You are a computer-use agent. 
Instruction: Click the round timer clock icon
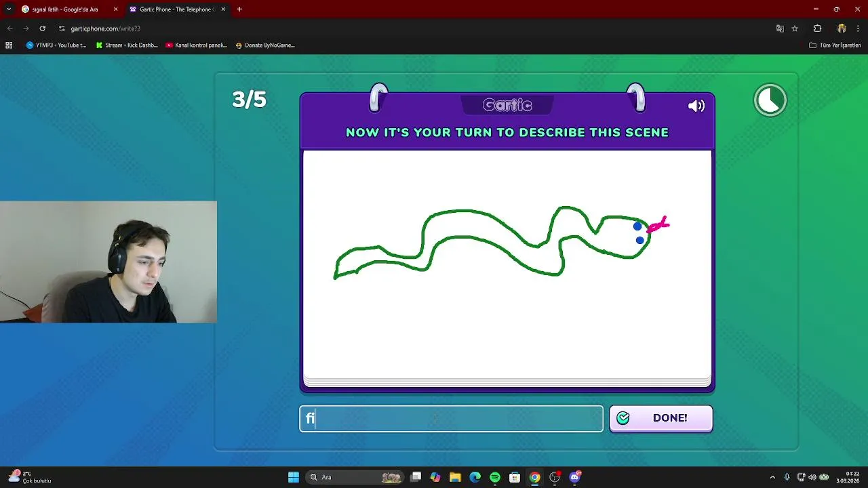tap(770, 100)
